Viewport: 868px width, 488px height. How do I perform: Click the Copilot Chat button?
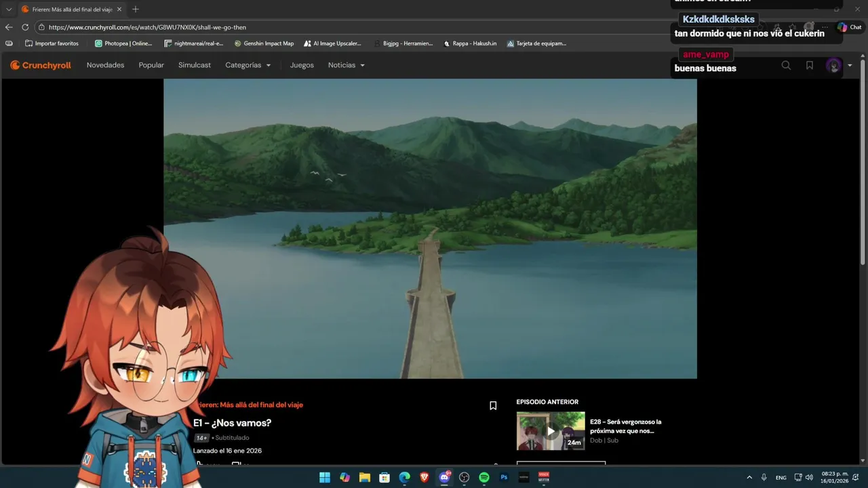click(850, 27)
